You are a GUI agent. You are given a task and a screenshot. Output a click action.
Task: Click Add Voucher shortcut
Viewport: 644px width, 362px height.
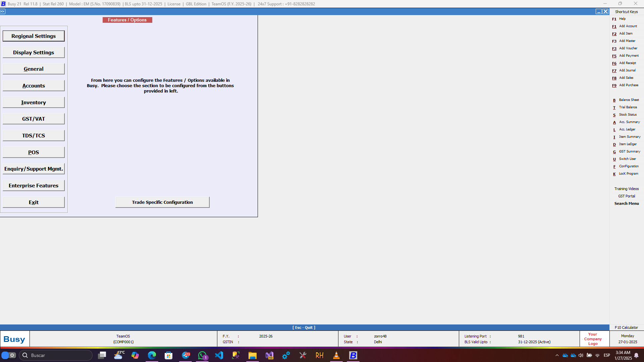pyautogui.click(x=625, y=48)
